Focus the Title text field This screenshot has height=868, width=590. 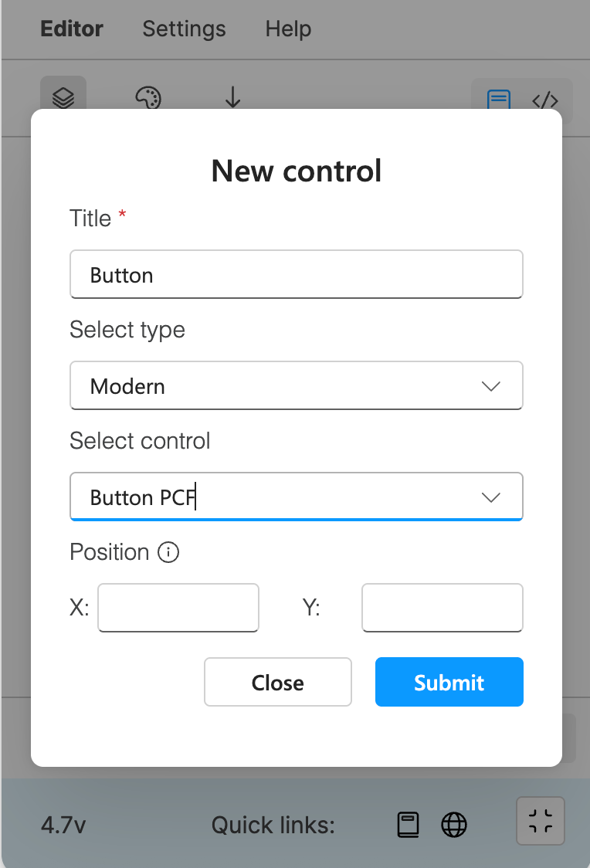[296, 275]
